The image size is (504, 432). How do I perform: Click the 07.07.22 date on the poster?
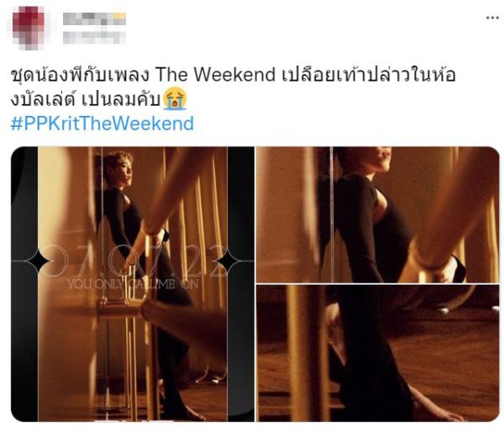coord(134,261)
